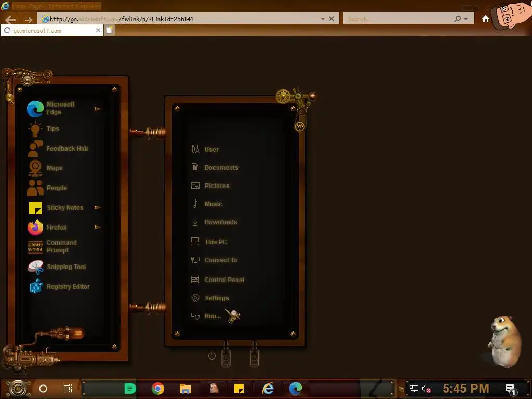Image resolution: width=532 pixels, height=399 pixels.
Task: Go to Internet Explorer home page
Action: (x=486, y=19)
